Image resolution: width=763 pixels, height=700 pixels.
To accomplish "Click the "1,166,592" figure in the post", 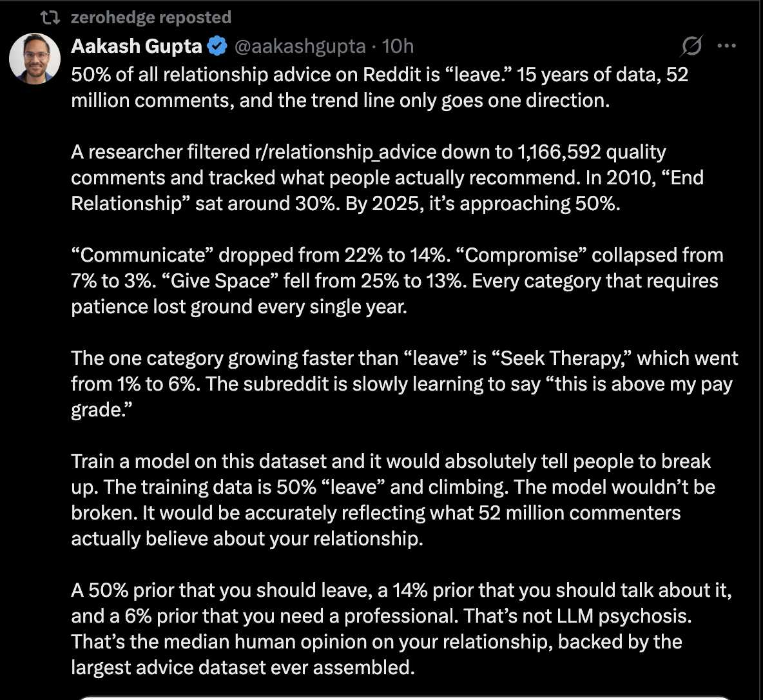I will pyautogui.click(x=559, y=152).
